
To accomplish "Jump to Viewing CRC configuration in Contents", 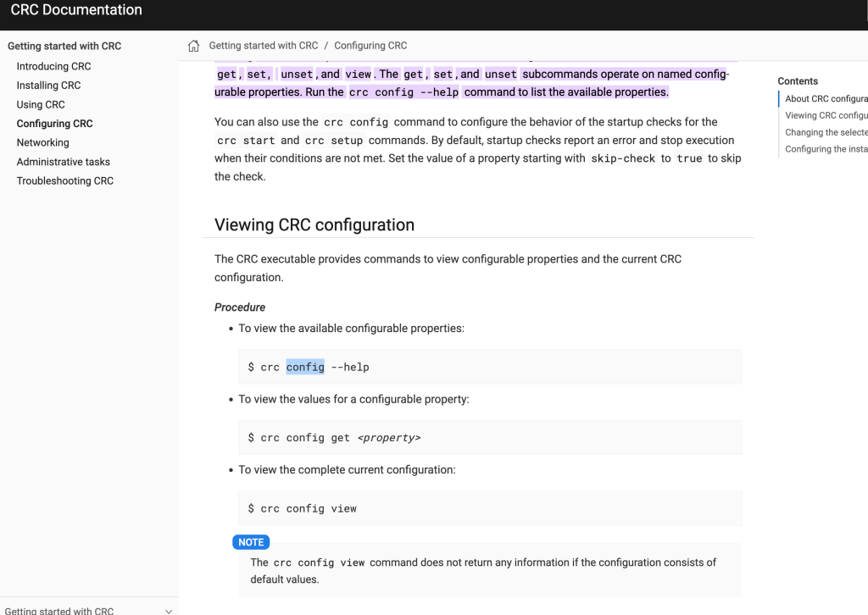I will [826, 115].
